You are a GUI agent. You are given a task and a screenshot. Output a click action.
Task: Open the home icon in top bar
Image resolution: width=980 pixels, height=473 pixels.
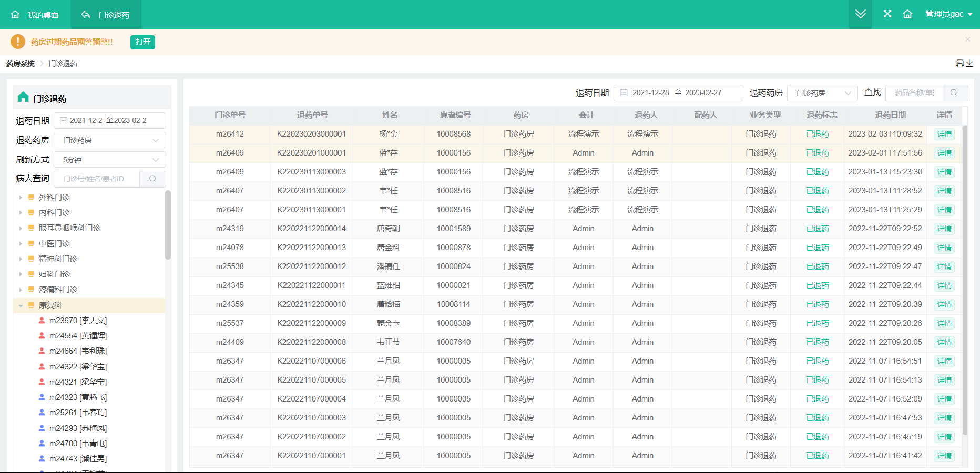907,14
